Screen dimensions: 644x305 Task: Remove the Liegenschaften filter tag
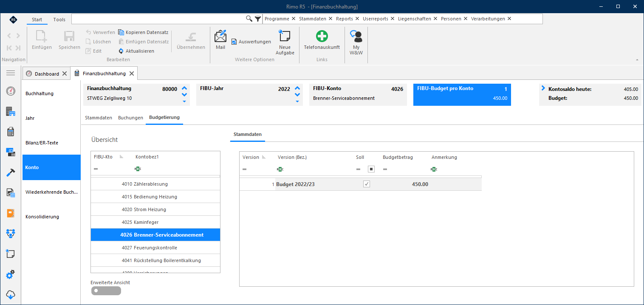click(435, 19)
